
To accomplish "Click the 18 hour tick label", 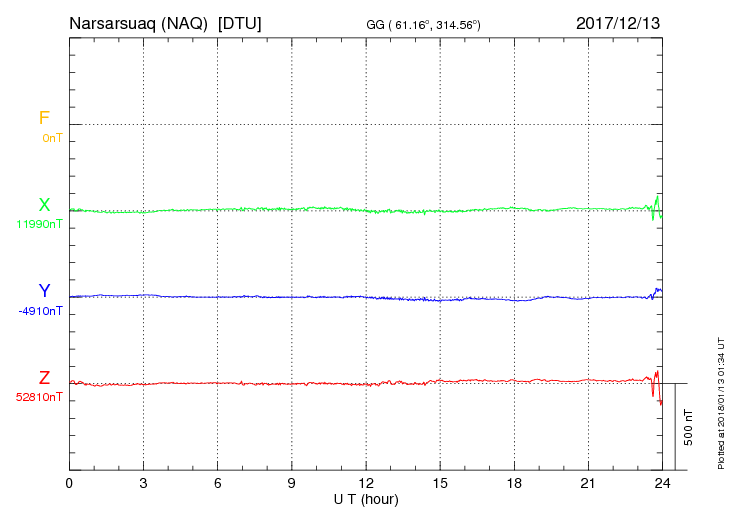I will click(x=514, y=484).
